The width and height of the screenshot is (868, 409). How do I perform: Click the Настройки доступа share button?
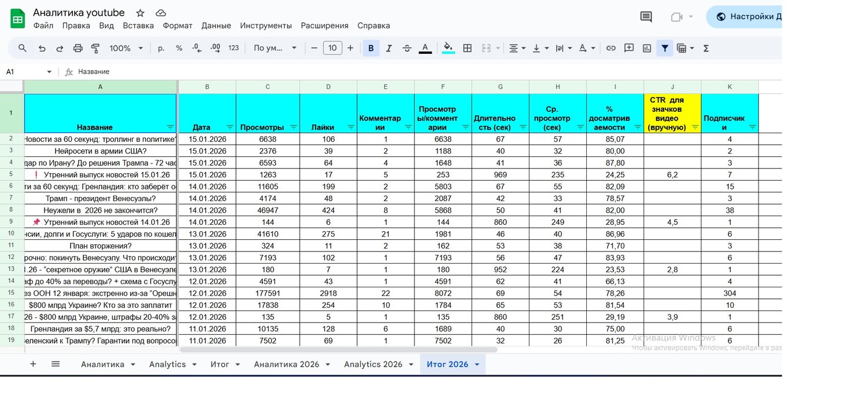pyautogui.click(x=744, y=17)
